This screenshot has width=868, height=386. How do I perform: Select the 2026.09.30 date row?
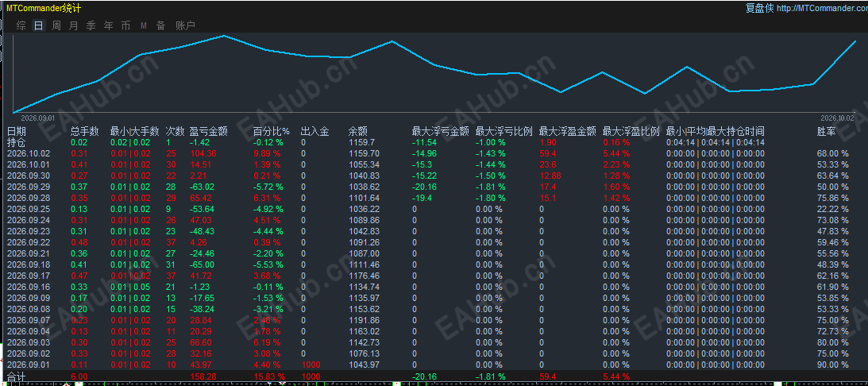[29, 176]
